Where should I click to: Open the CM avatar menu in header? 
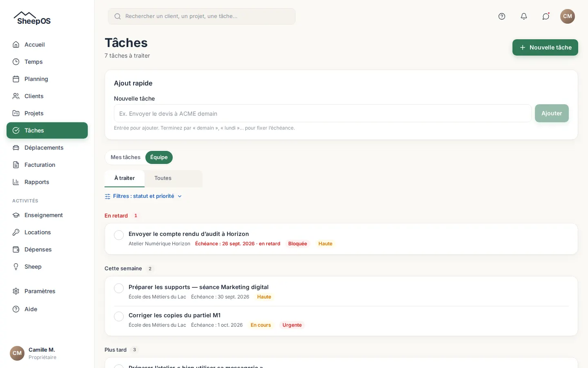(568, 16)
